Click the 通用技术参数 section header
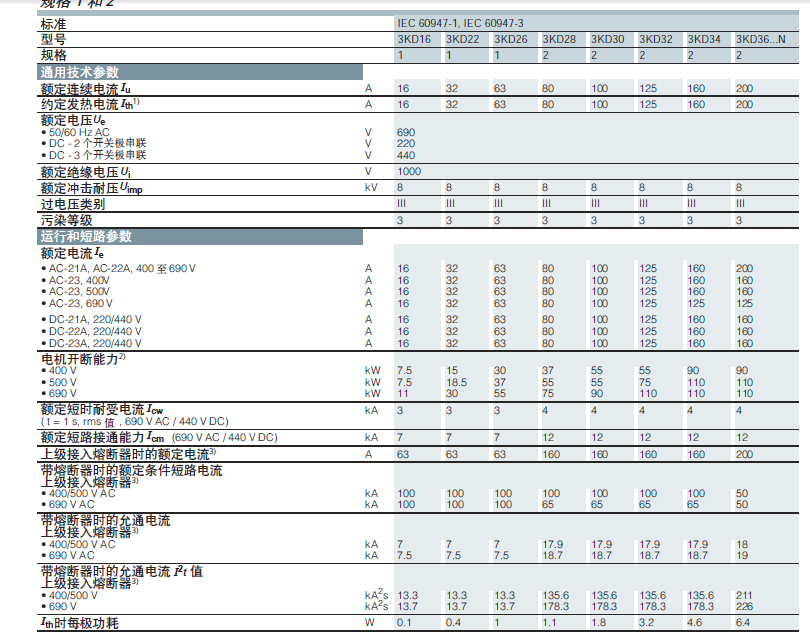 pos(200,72)
